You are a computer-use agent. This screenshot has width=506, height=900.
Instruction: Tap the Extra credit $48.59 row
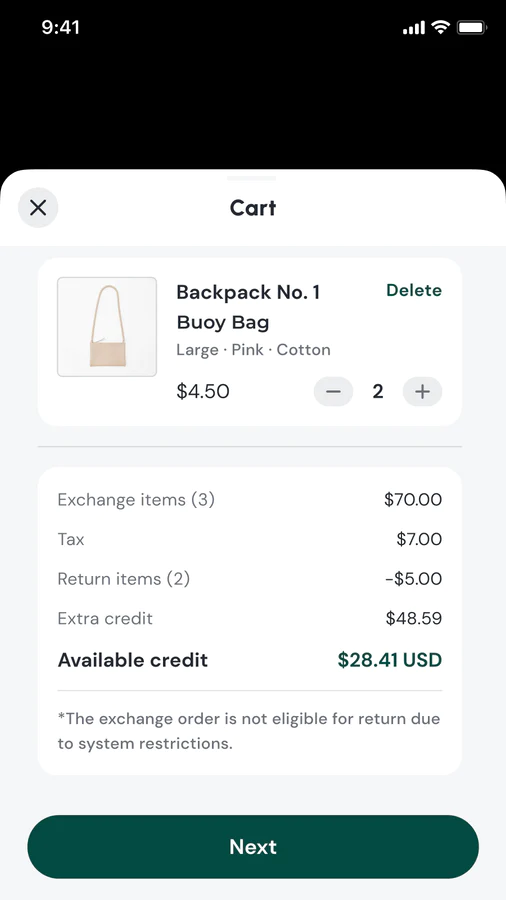[250, 618]
